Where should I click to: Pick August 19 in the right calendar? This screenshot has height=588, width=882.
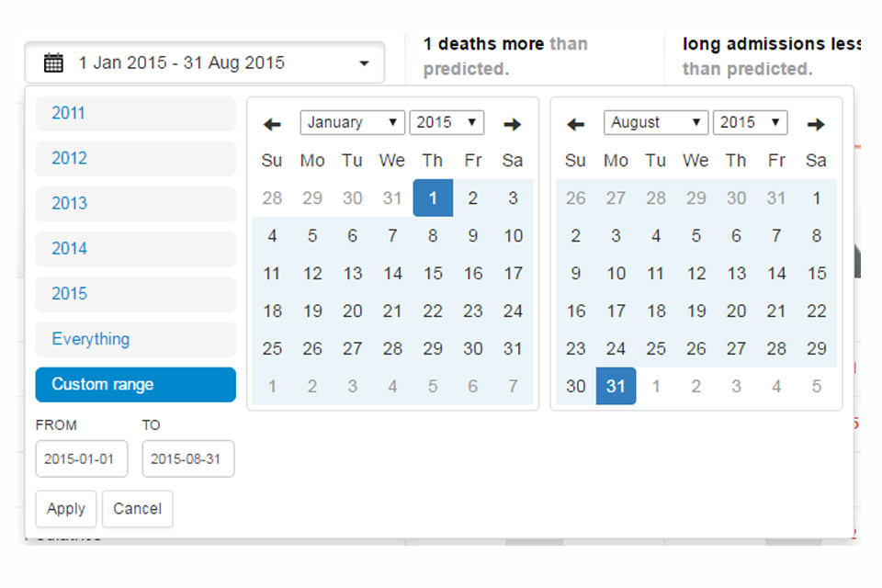696,311
